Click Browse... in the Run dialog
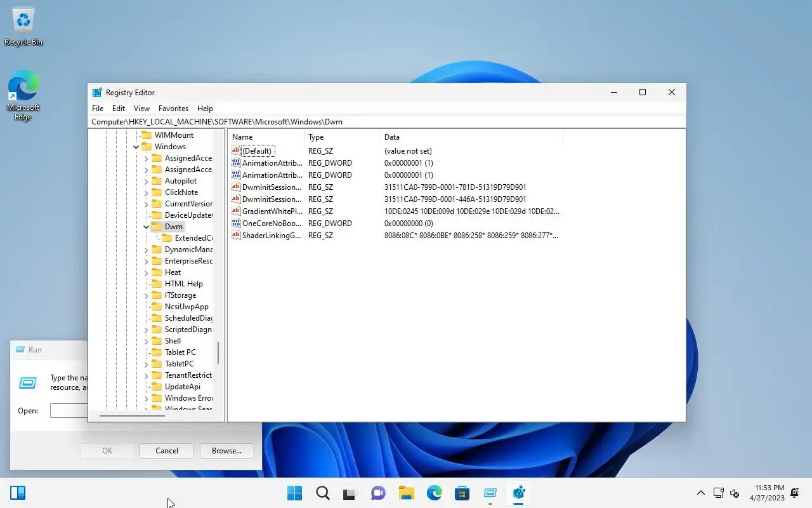The image size is (812, 508). tap(226, 451)
